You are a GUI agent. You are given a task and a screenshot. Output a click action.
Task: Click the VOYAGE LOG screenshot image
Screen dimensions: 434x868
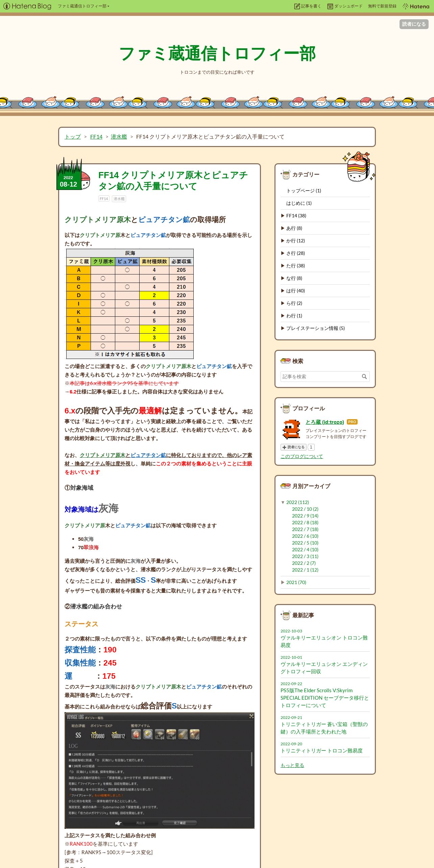(x=160, y=771)
